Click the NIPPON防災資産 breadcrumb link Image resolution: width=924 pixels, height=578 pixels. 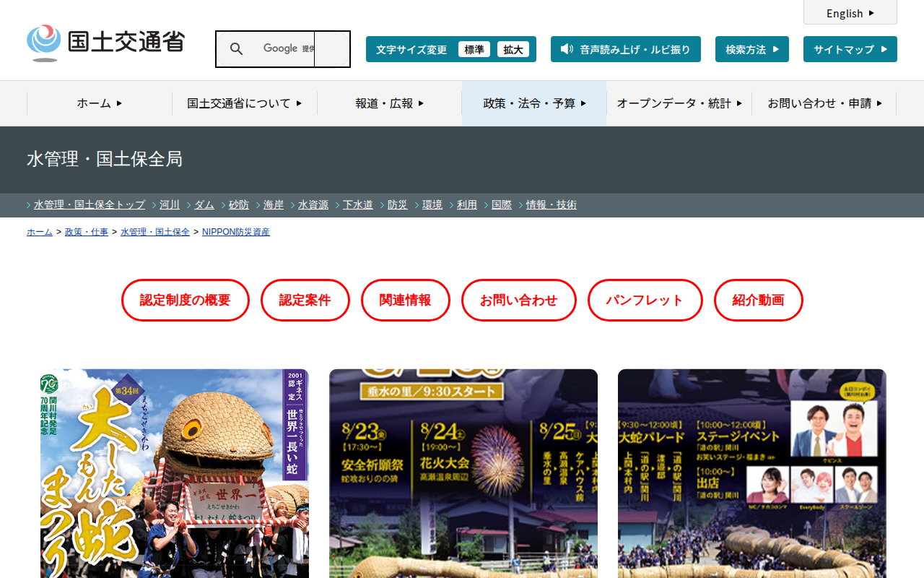pos(236,232)
